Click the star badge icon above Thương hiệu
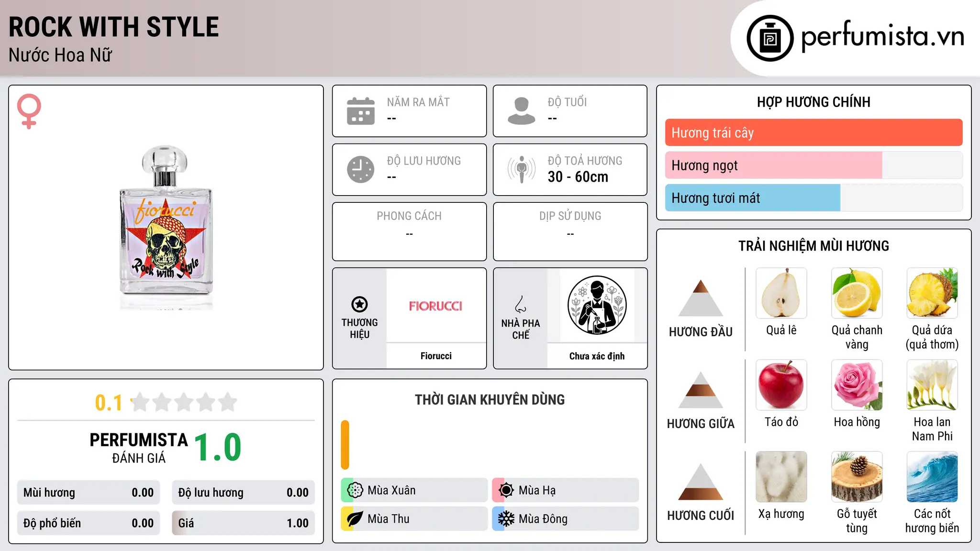This screenshot has width=980, height=551. click(x=359, y=304)
